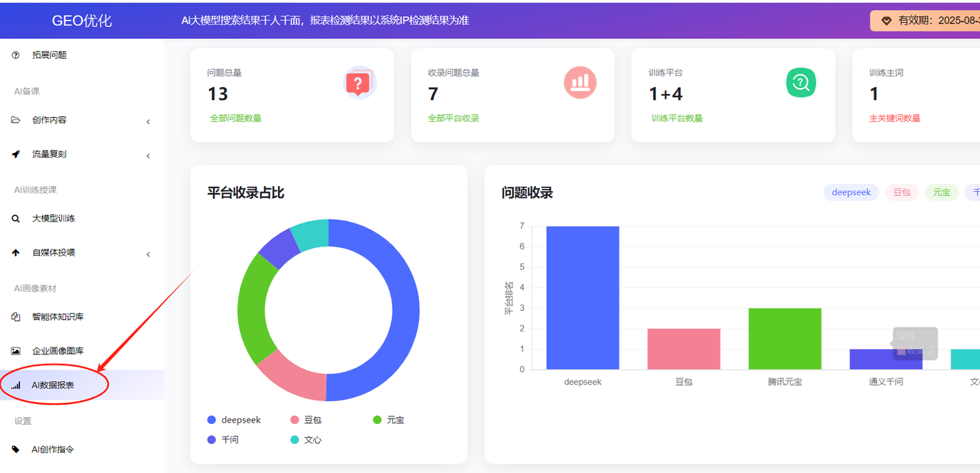Open 智能体知识库 in the sidebar
This screenshot has width=980, height=473.
[x=57, y=317]
